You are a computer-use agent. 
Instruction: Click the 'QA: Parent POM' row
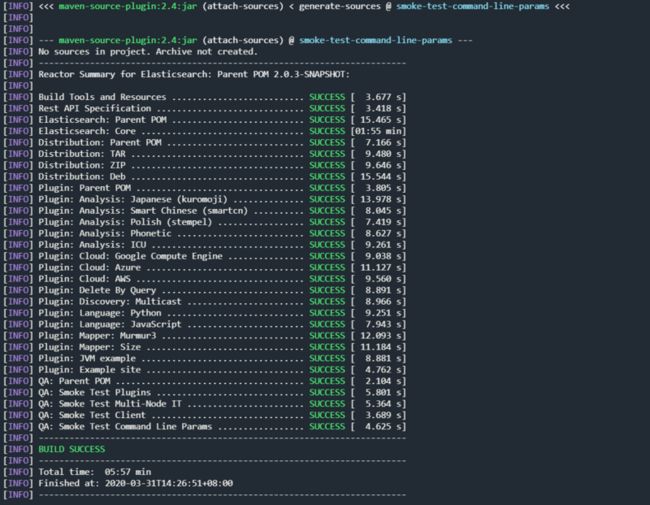coord(204,381)
